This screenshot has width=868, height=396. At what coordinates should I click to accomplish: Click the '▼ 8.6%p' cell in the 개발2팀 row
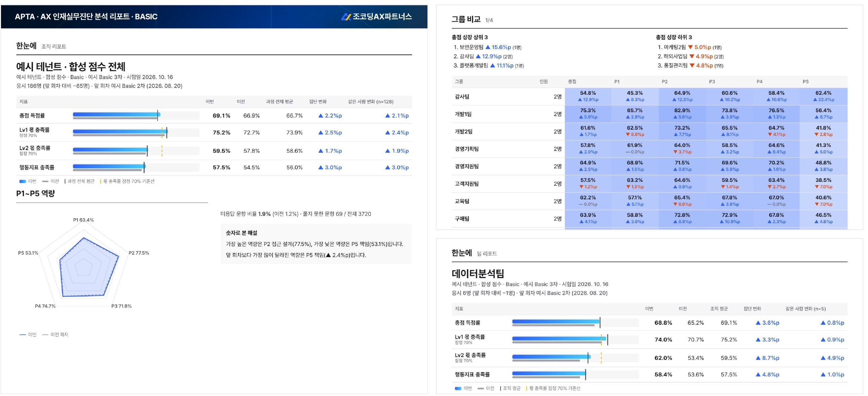click(635, 134)
